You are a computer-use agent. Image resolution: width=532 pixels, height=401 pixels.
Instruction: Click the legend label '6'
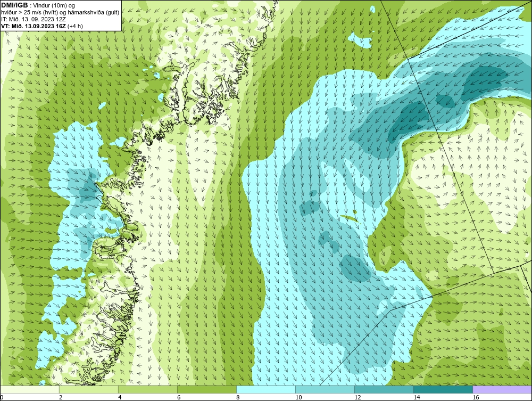pyautogui.click(x=179, y=397)
